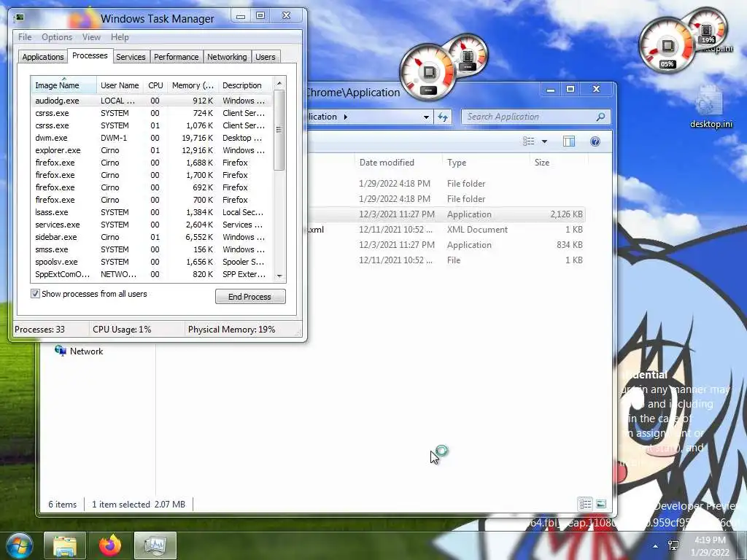Select Task Manager taskbar button
Image resolution: width=747 pixels, height=560 pixels.
[155, 545]
